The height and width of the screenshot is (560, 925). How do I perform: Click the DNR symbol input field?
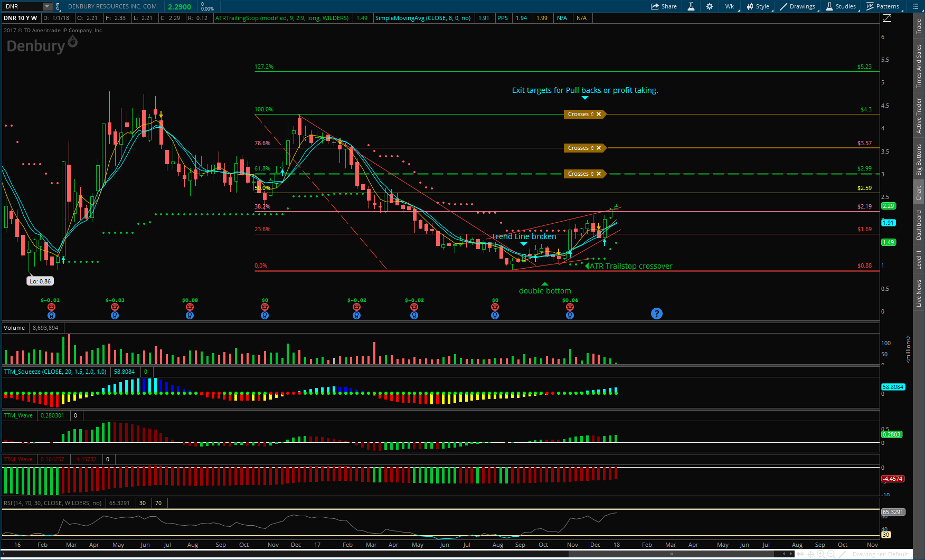click(x=22, y=6)
